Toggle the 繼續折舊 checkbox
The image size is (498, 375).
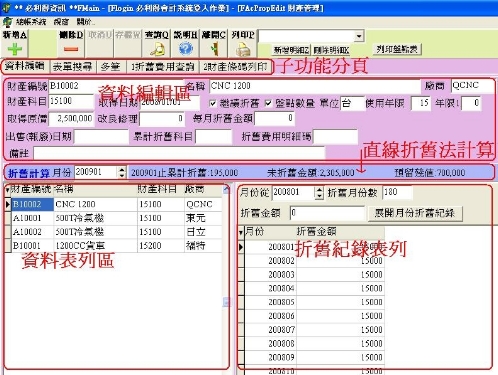pyautogui.click(x=213, y=103)
